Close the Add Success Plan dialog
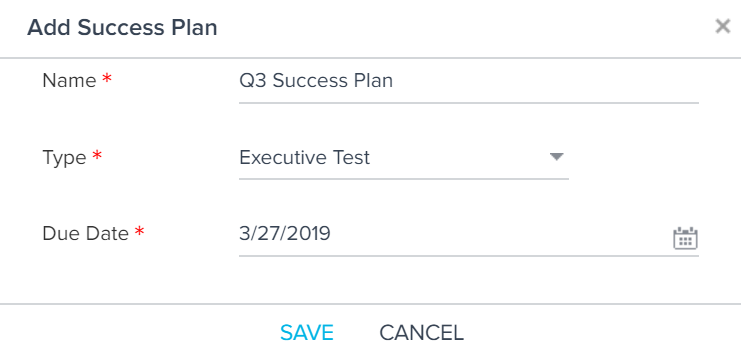 pos(723,26)
